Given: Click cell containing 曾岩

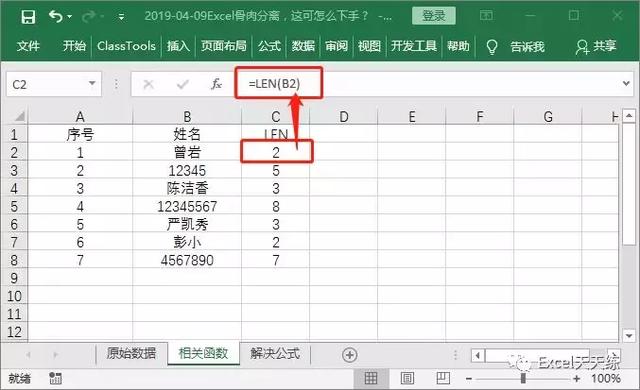Looking at the screenshot, I should [x=187, y=152].
